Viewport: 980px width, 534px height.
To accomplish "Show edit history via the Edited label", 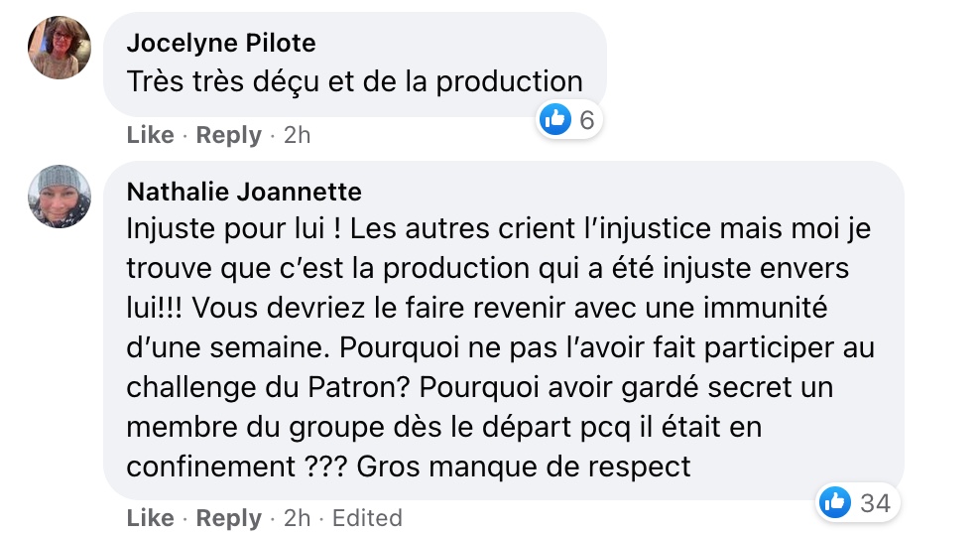I will pyautogui.click(x=367, y=518).
